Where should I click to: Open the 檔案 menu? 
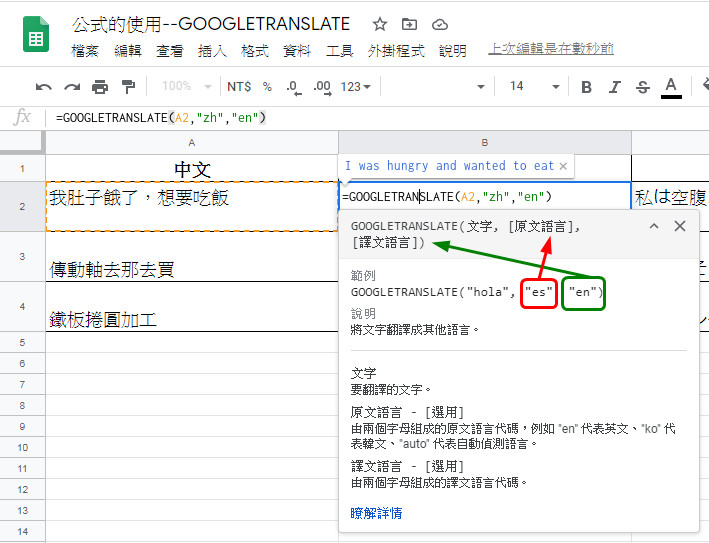pyautogui.click(x=85, y=51)
